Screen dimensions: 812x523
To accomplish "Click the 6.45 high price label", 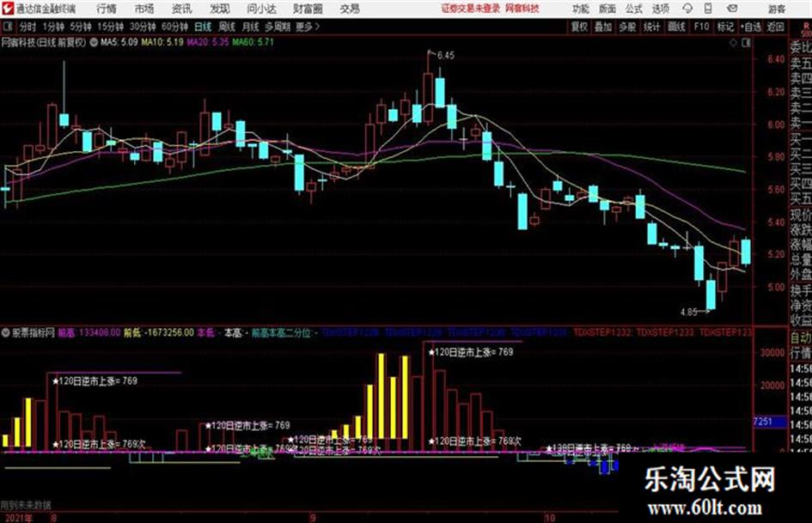I will tap(445, 56).
